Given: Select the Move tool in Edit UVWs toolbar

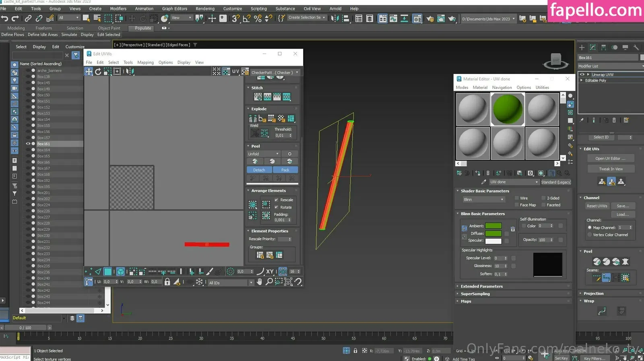Looking at the screenshot, I should coord(89,72).
